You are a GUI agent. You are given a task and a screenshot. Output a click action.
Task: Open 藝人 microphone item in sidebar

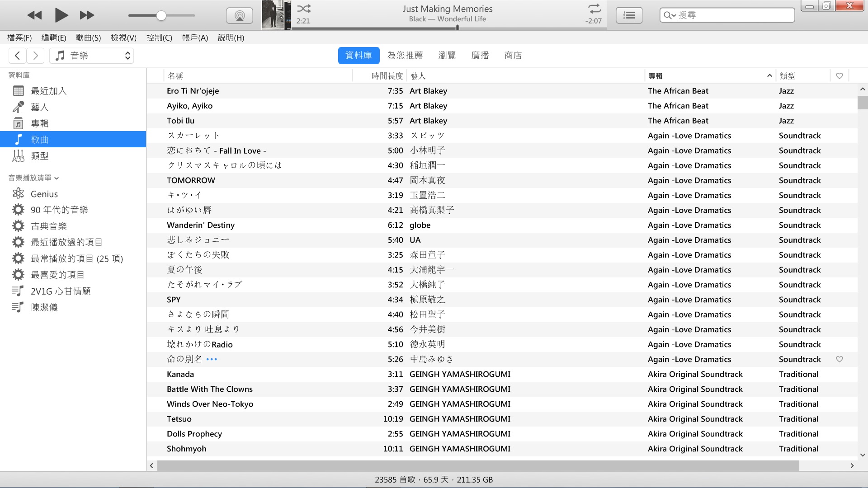pyautogui.click(x=73, y=107)
